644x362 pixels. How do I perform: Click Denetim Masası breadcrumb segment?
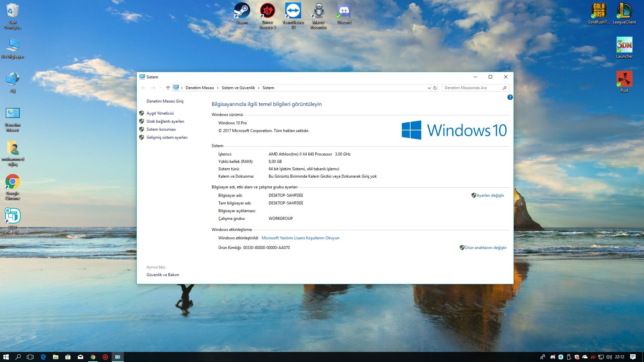coord(200,88)
